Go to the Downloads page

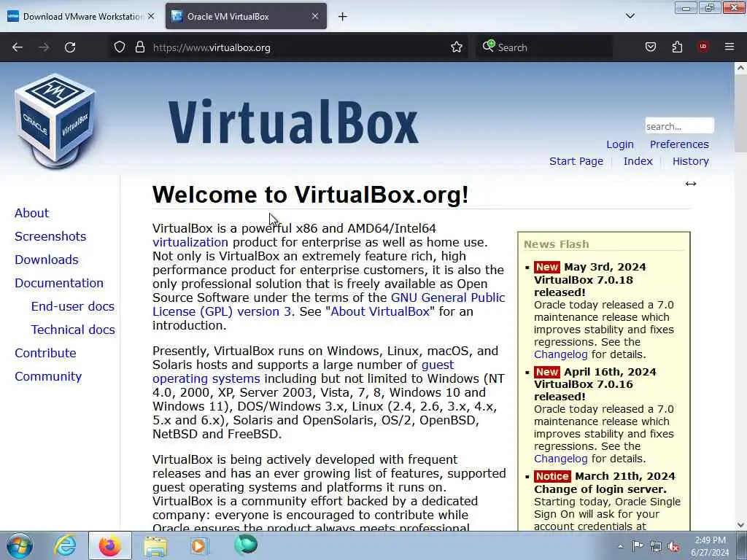pos(46,260)
